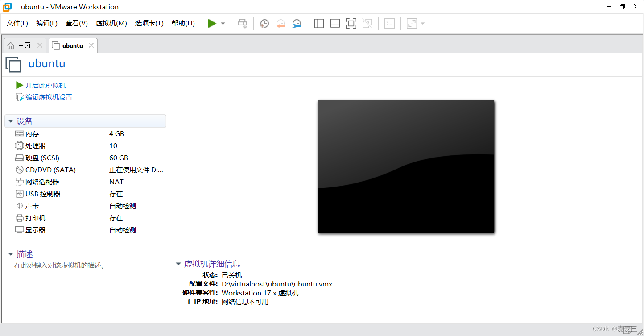Click the revert to snapshot icon

point(281,23)
